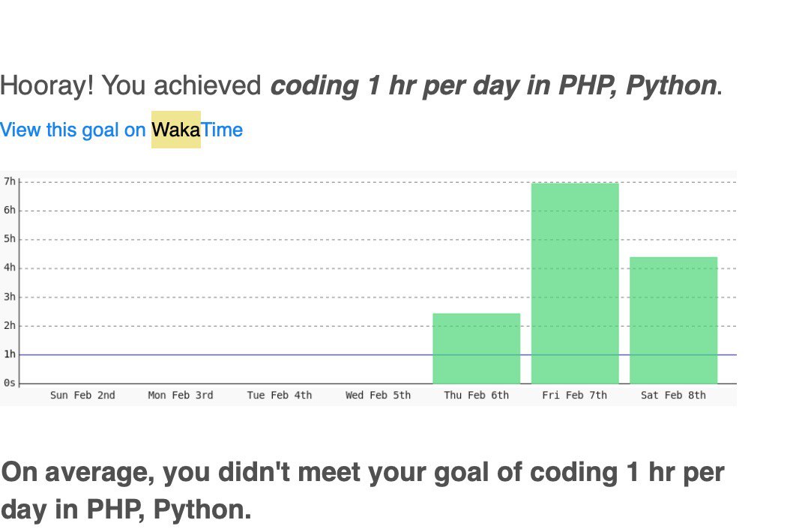Viewport: 805px width, 532px height.
Task: Click the Mon Feb 3rd axis label
Action: pyautogui.click(x=180, y=395)
